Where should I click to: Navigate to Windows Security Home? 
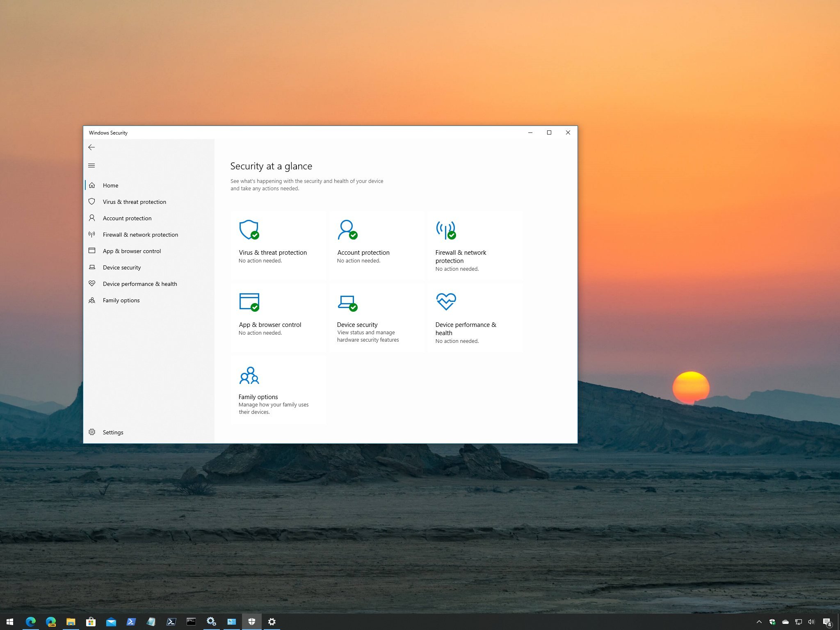[110, 185]
